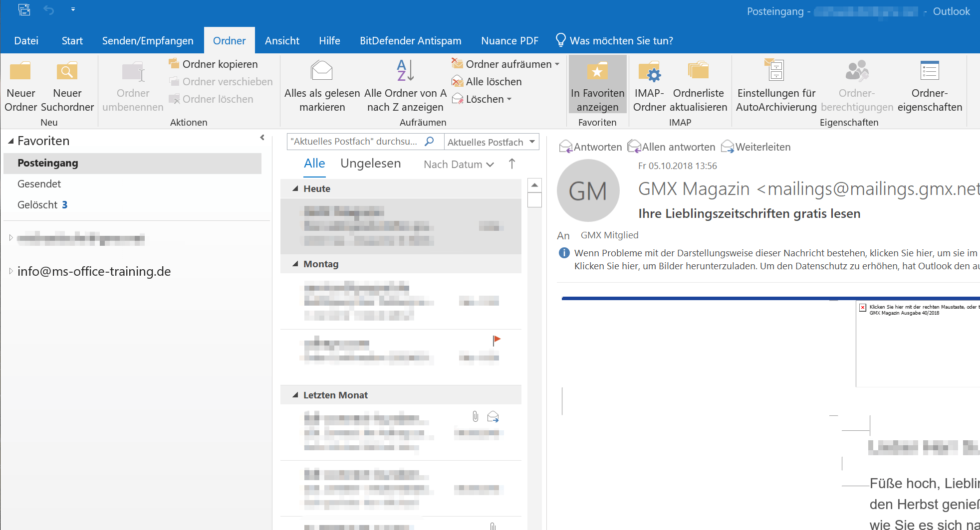Switch to the Senden/Empfangen tab
The height and width of the screenshot is (530, 980).
point(148,40)
